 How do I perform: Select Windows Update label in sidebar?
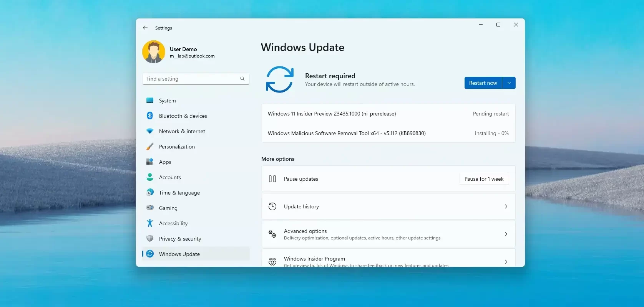pyautogui.click(x=179, y=254)
